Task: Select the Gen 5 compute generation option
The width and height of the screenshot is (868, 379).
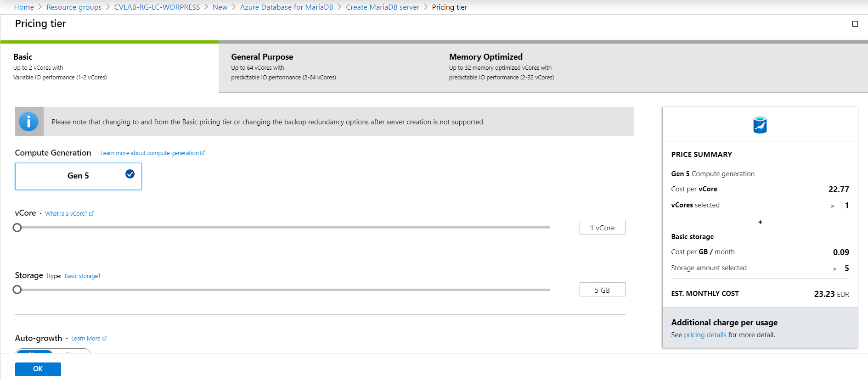Action: tap(78, 176)
